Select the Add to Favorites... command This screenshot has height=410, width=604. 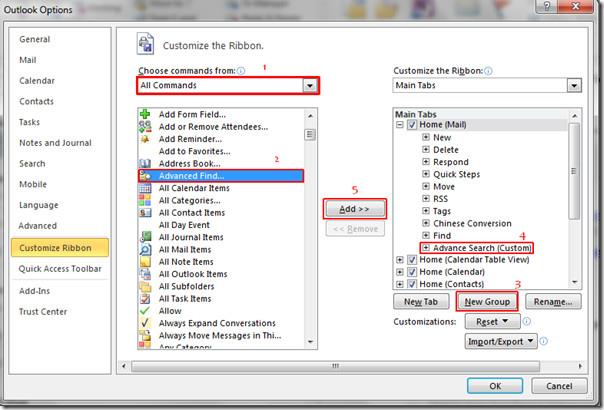[x=195, y=151]
